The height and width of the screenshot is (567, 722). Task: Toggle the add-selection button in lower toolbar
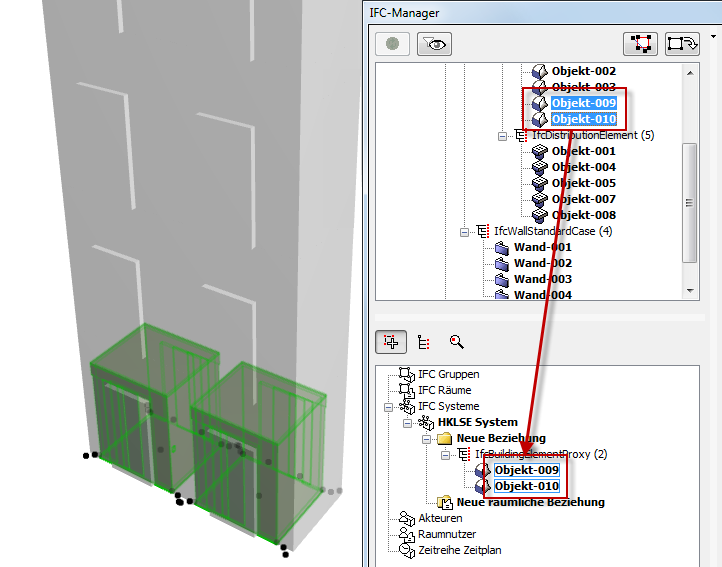391,342
